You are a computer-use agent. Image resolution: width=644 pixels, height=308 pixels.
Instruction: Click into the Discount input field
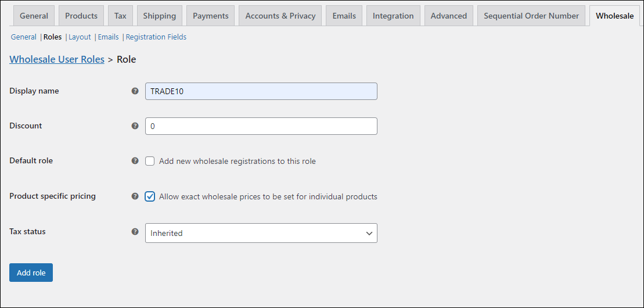(261, 126)
